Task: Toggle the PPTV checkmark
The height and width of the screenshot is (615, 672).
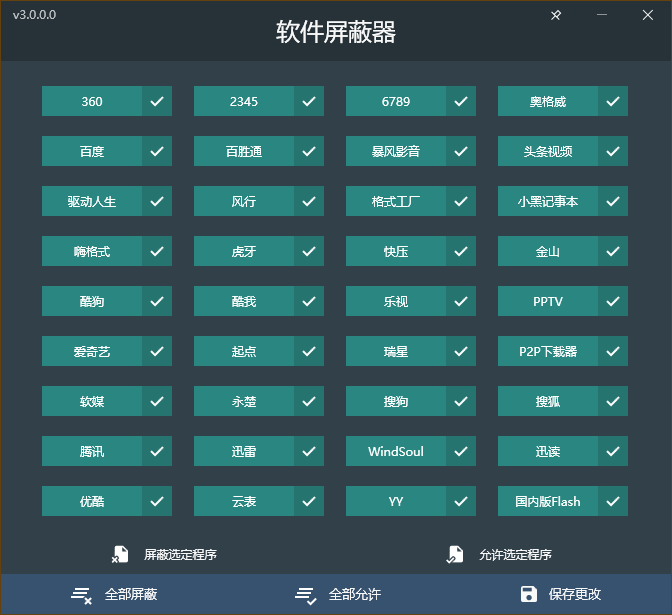Action: click(613, 301)
